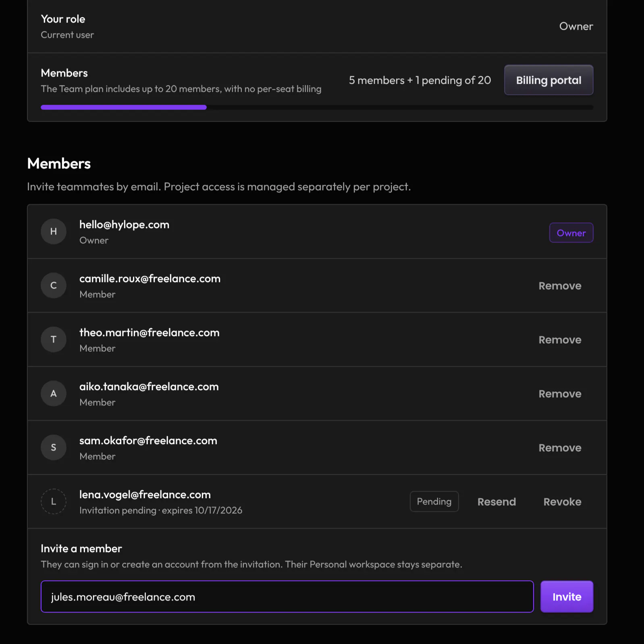Resend invitation to lena.vogel
The height and width of the screenshot is (644, 644).
pos(497,502)
